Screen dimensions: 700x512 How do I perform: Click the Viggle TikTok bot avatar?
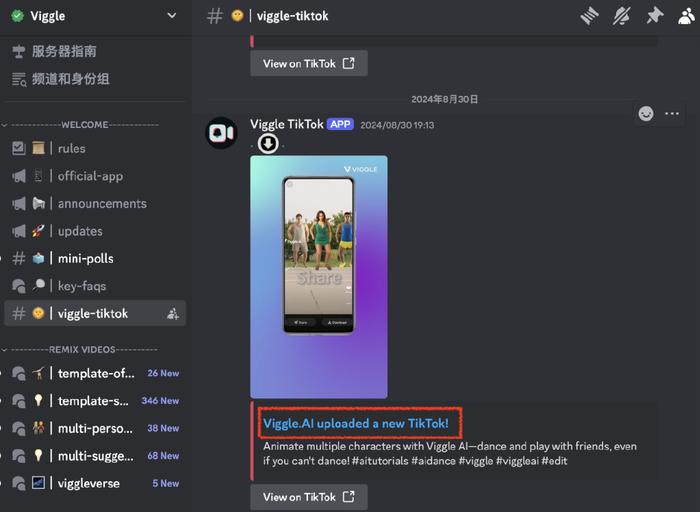pyautogui.click(x=221, y=133)
